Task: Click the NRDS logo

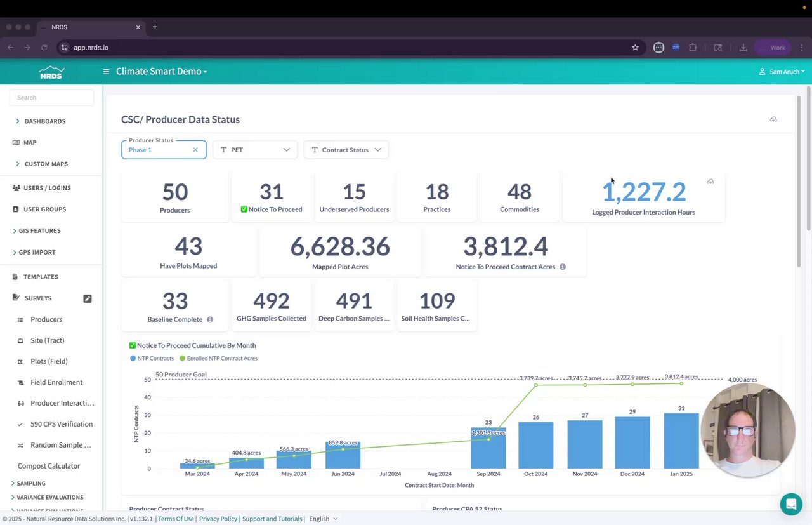Action: (51, 72)
